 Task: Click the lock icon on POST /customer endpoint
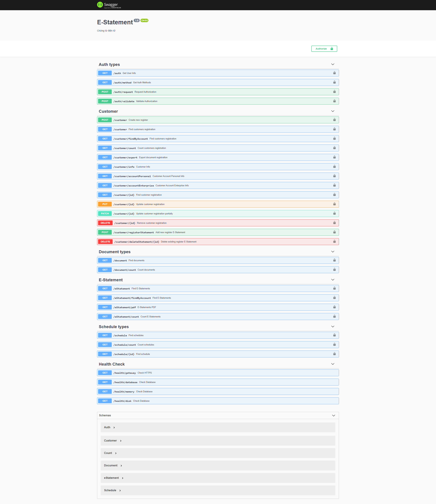(x=335, y=120)
